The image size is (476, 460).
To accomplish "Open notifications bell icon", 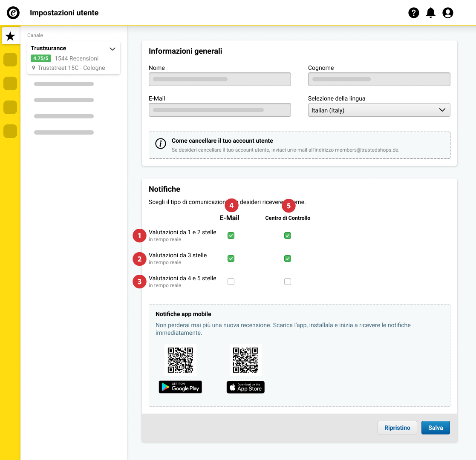I will click(430, 13).
